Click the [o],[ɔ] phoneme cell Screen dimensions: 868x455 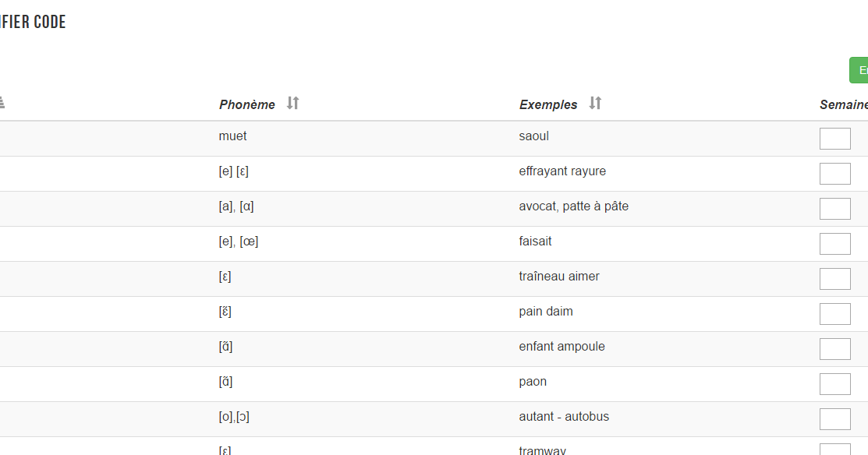(x=234, y=417)
